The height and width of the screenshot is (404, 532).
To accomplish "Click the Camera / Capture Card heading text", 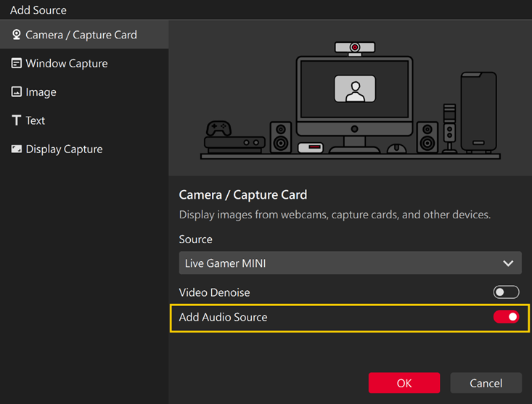I will tap(243, 194).
